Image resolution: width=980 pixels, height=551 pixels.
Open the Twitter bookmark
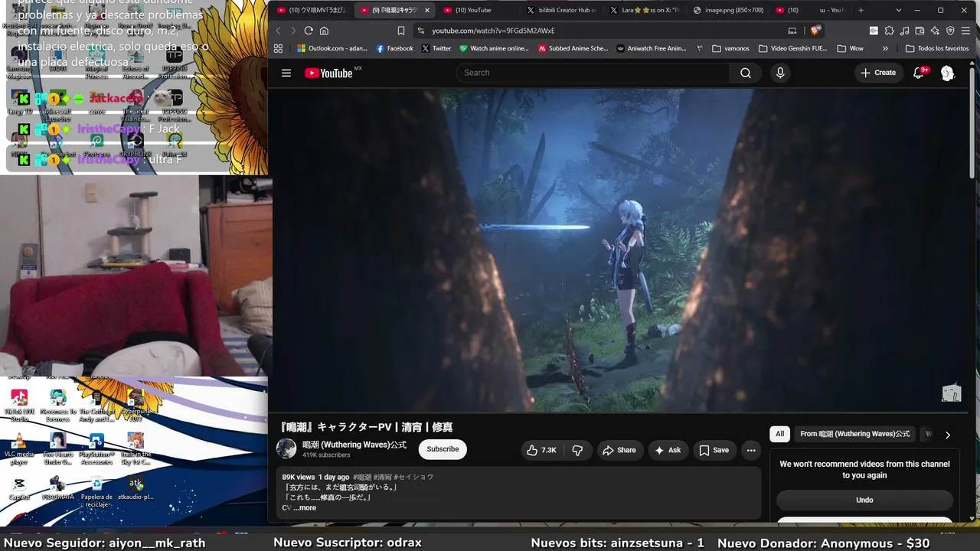(436, 48)
